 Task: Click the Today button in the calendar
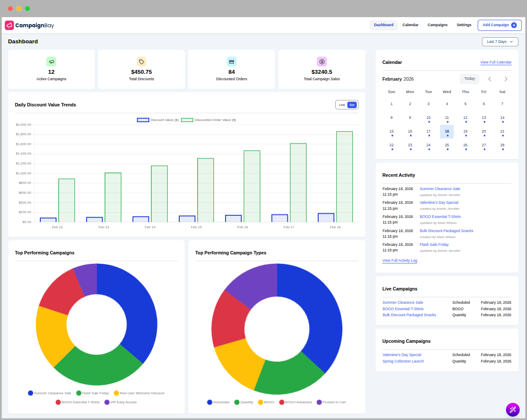click(x=469, y=79)
